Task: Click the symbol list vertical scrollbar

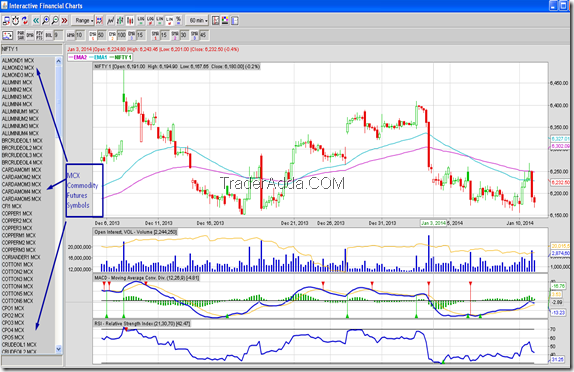Action: click(59, 205)
